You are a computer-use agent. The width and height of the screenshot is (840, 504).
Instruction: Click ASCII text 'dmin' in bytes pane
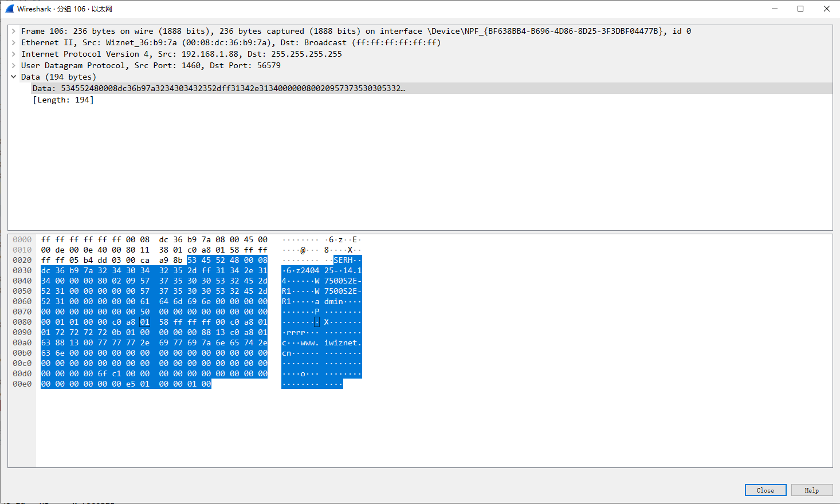point(333,301)
